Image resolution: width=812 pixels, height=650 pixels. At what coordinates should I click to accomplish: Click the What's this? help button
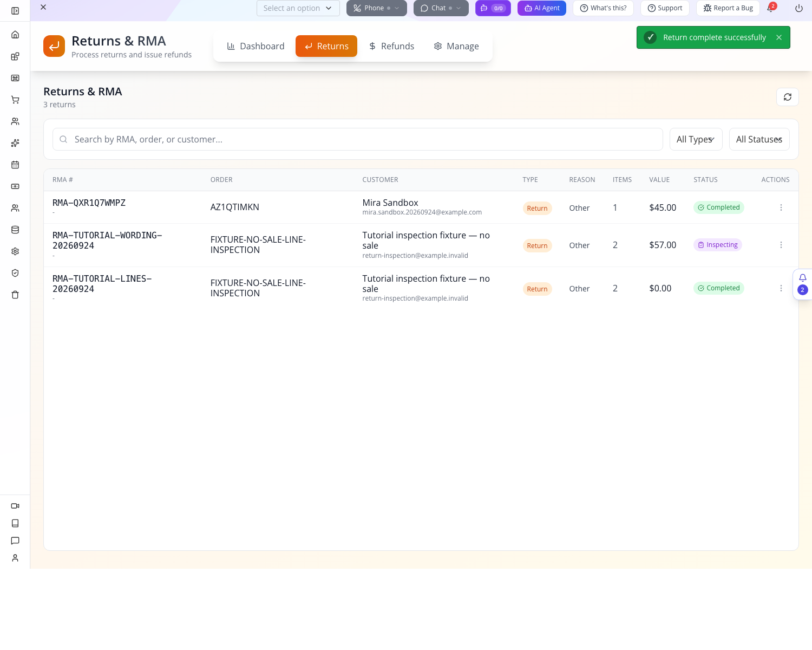pyautogui.click(x=603, y=8)
